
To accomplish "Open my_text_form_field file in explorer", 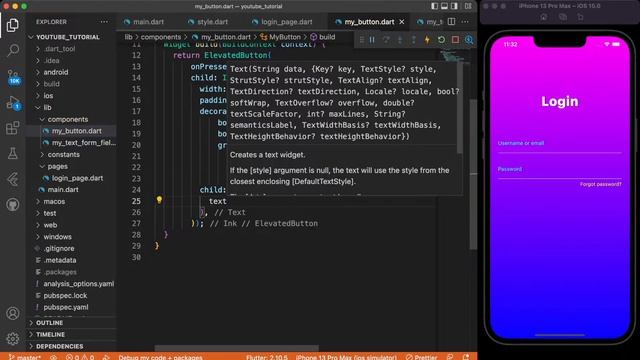I will click(x=84, y=143).
